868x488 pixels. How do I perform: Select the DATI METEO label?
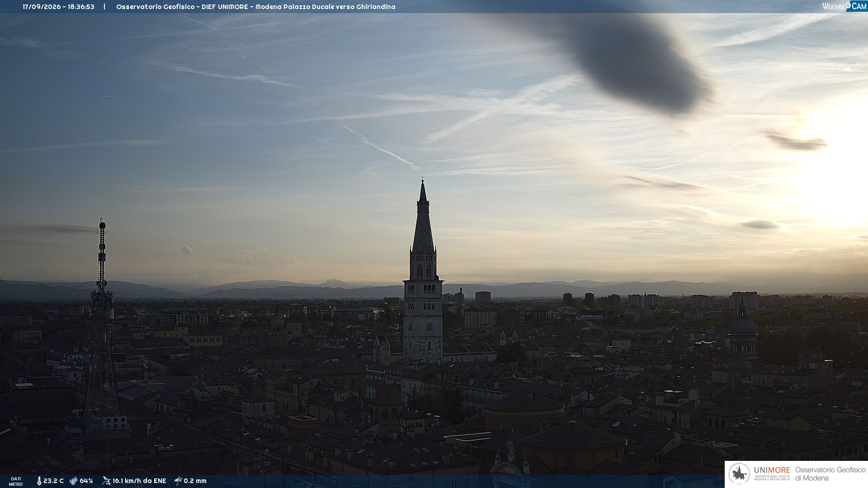[x=16, y=481]
